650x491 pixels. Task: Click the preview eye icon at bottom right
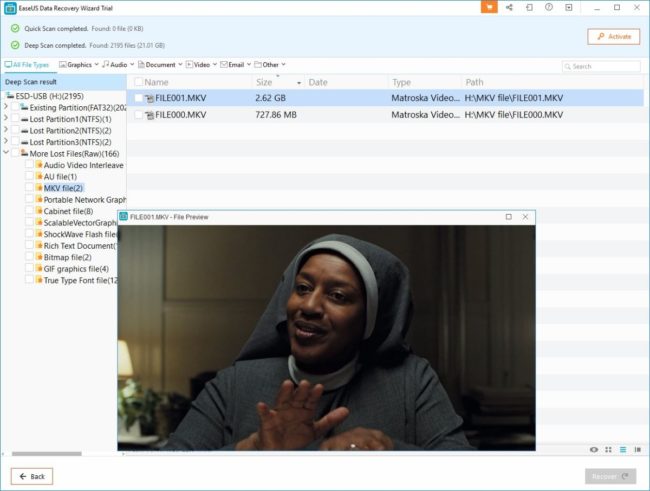coord(594,450)
